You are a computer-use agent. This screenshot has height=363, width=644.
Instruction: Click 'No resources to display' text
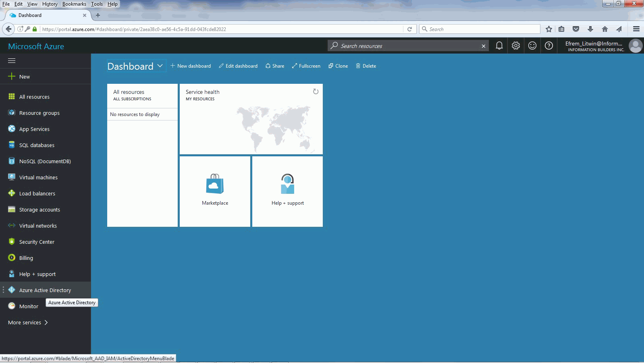[135, 114]
